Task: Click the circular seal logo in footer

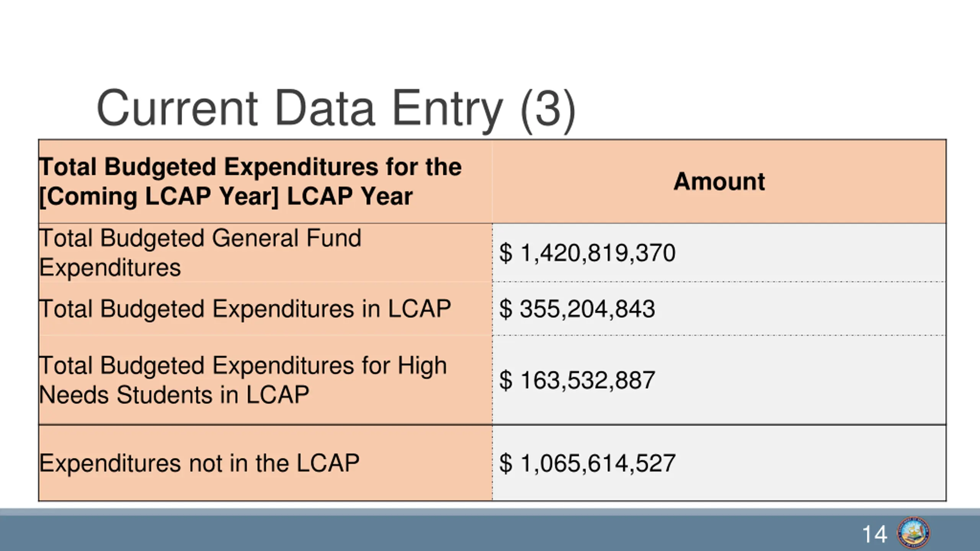Action: point(913,533)
